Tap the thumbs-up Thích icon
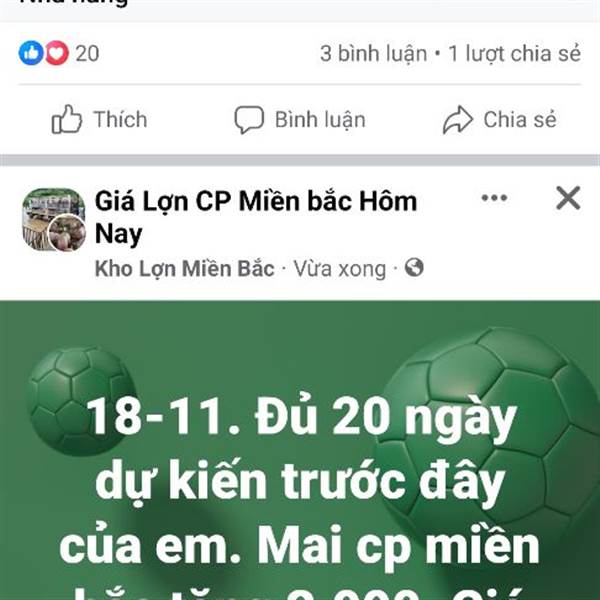 click(x=67, y=119)
